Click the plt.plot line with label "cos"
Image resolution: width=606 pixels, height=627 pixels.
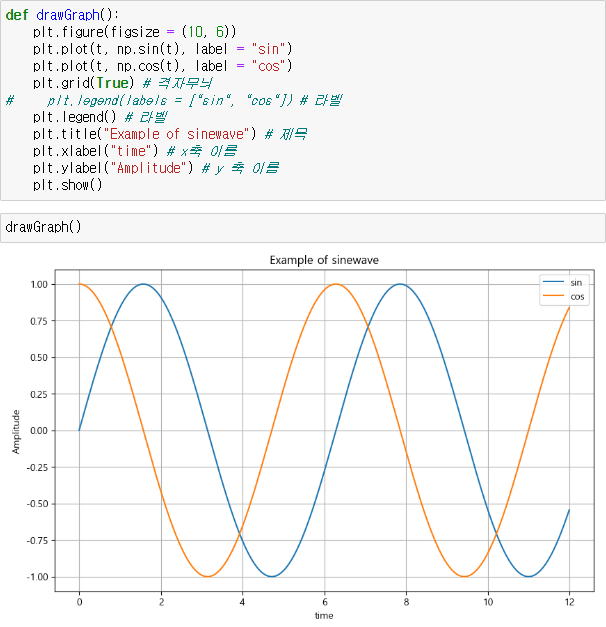point(162,66)
